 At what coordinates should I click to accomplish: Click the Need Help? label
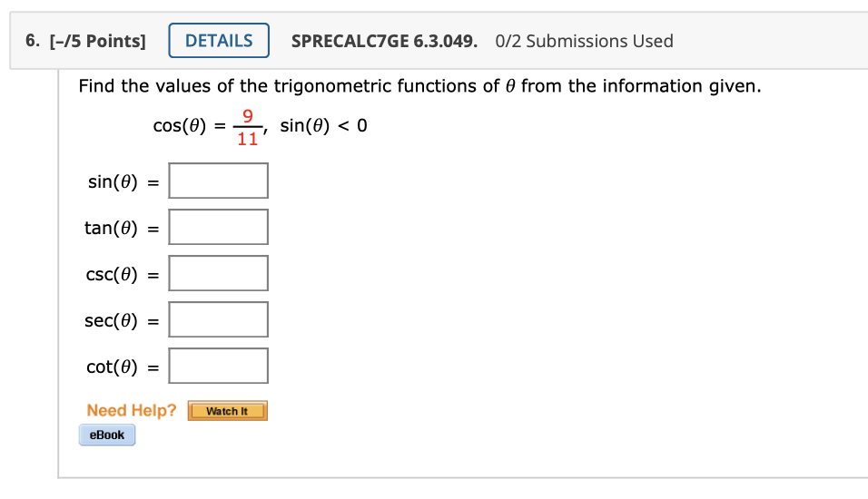[x=131, y=410]
